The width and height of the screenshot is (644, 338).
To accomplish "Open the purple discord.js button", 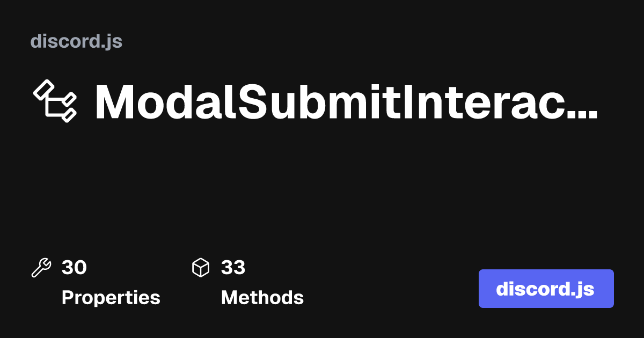I will pos(546,289).
